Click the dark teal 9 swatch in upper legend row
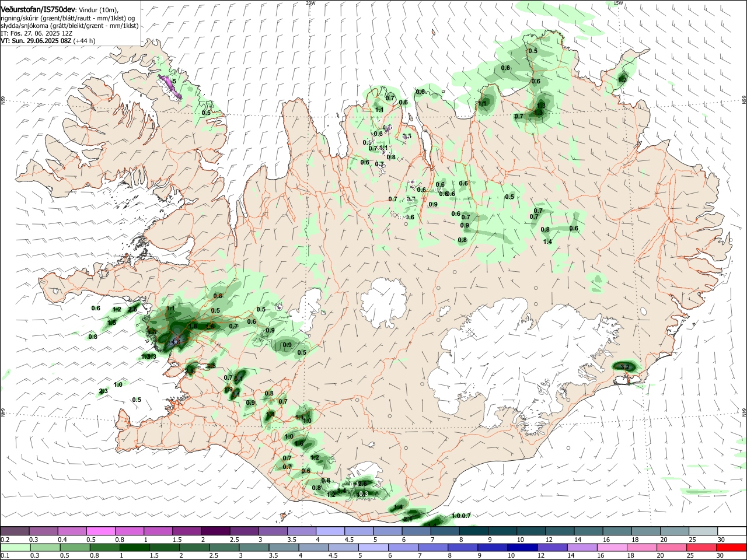Viewport: 747px width, 560px height. click(502, 531)
